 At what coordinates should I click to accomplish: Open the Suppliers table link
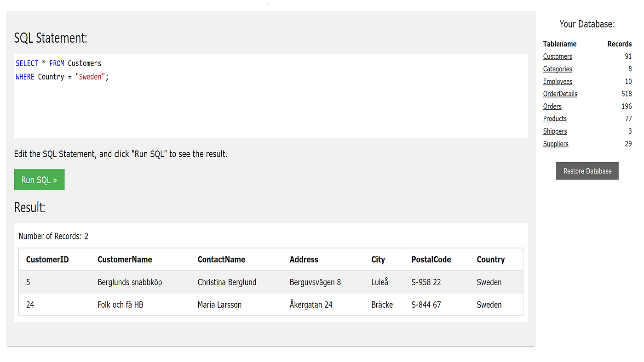tap(556, 143)
